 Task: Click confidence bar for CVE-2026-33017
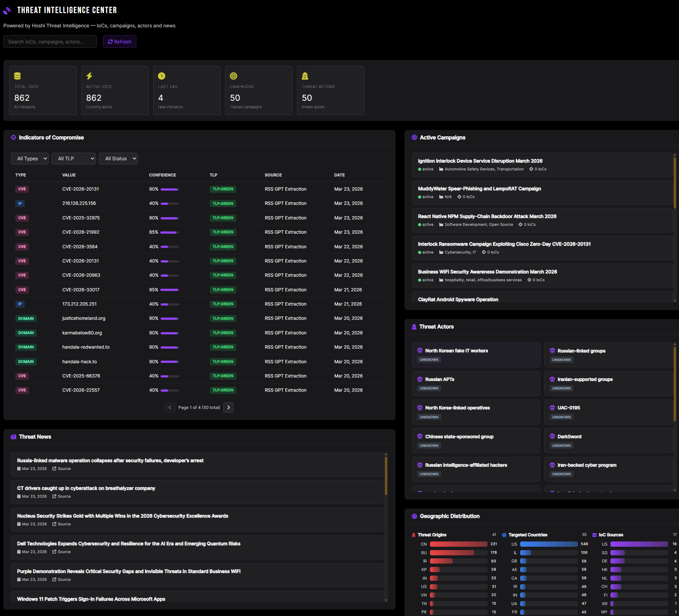pyautogui.click(x=170, y=290)
